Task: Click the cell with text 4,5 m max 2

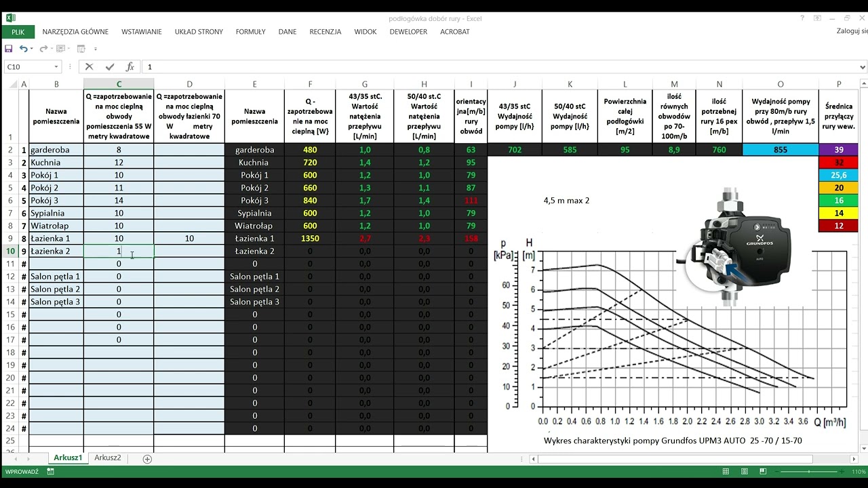Action: [x=566, y=201]
